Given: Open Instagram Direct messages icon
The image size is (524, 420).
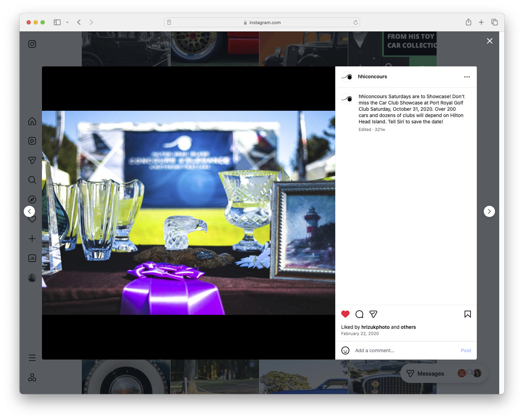Looking at the screenshot, I should (x=32, y=160).
